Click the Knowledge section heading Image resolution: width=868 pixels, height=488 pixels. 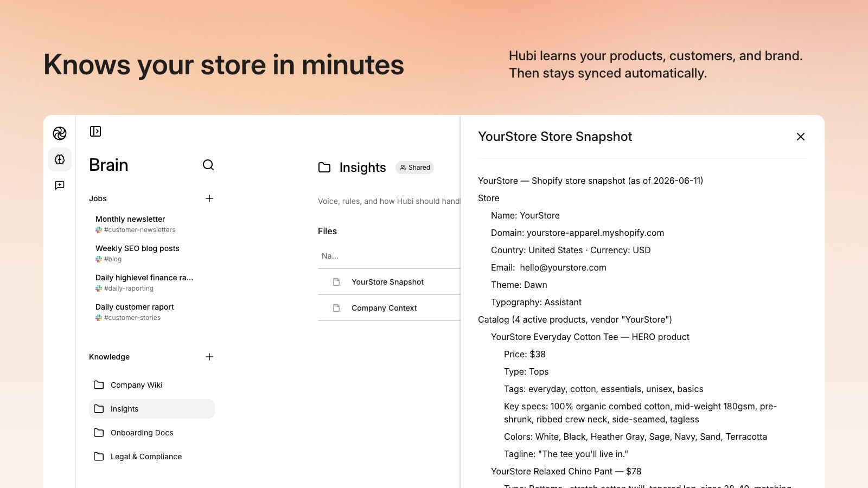pyautogui.click(x=109, y=357)
